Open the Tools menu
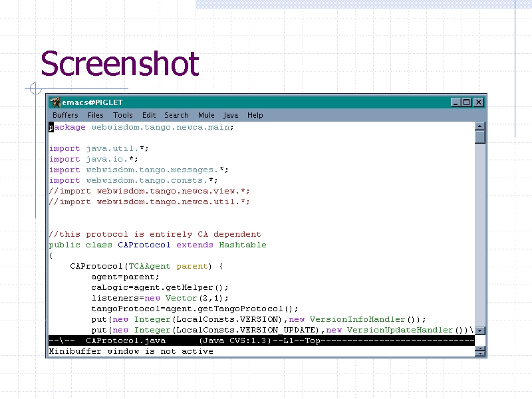Viewport: 532px width, 399px height. [x=122, y=115]
